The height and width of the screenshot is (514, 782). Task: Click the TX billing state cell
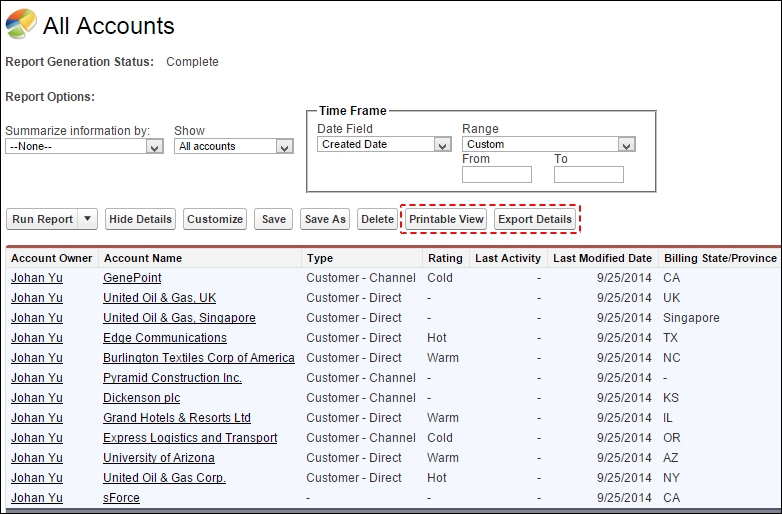click(x=670, y=338)
